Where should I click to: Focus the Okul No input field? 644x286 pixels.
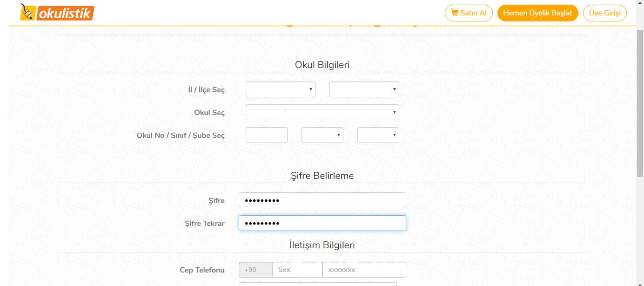coord(266,135)
